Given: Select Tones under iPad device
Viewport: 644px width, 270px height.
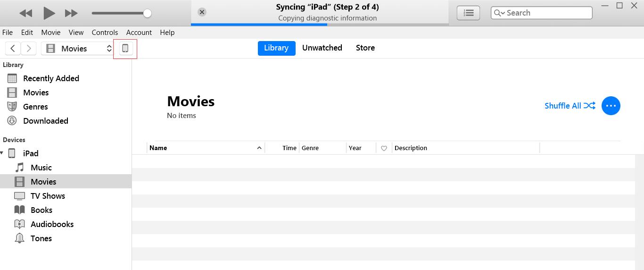Looking at the screenshot, I should pyautogui.click(x=41, y=238).
